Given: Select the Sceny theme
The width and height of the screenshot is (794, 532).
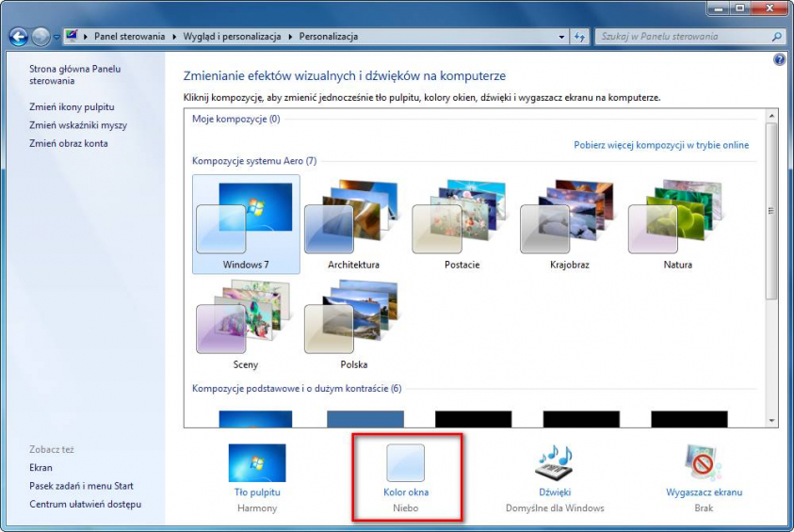Looking at the screenshot, I should click(x=245, y=321).
